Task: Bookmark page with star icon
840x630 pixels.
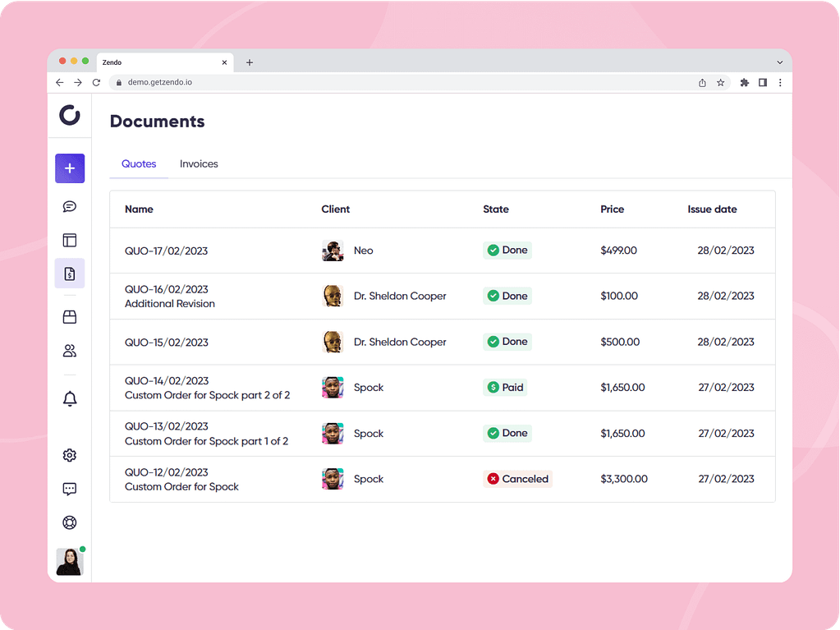Action: coord(721,82)
